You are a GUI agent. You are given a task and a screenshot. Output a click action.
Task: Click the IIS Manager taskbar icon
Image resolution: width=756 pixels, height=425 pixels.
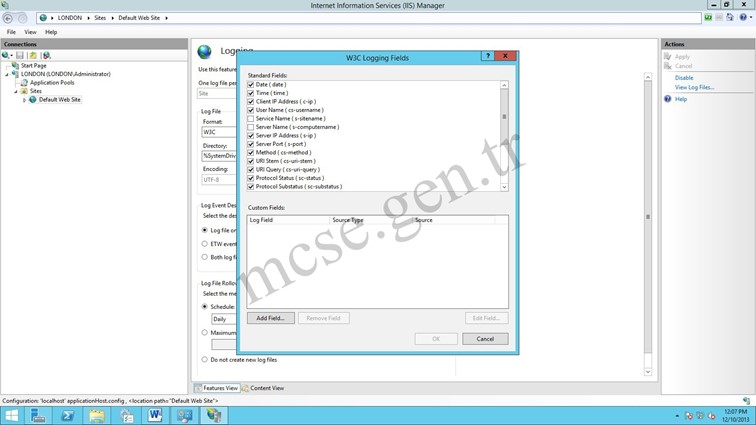(x=214, y=415)
